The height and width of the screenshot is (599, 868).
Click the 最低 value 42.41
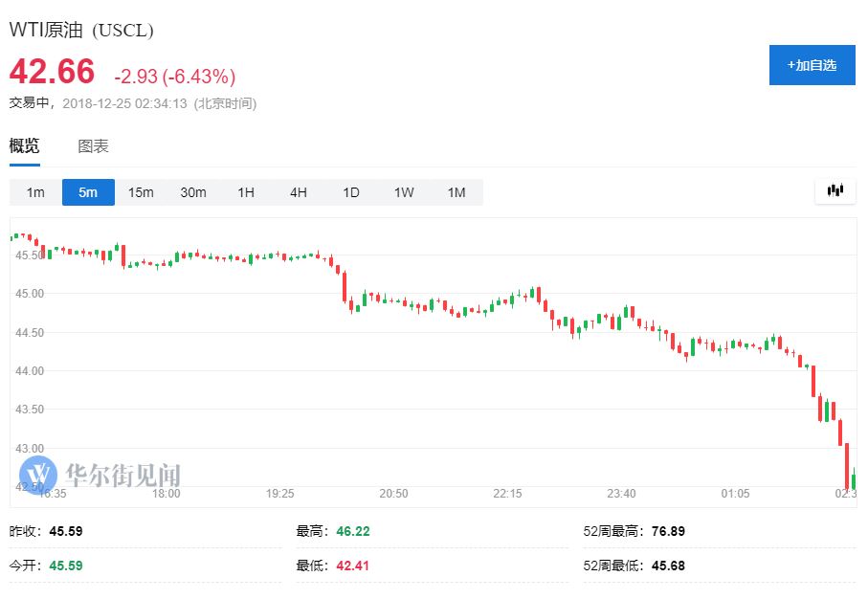(x=352, y=566)
